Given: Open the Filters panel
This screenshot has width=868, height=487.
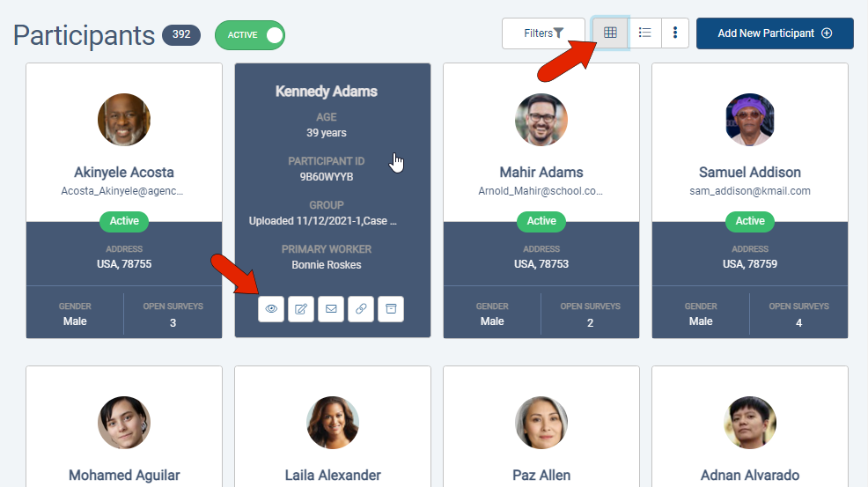Looking at the screenshot, I should tap(544, 33).
